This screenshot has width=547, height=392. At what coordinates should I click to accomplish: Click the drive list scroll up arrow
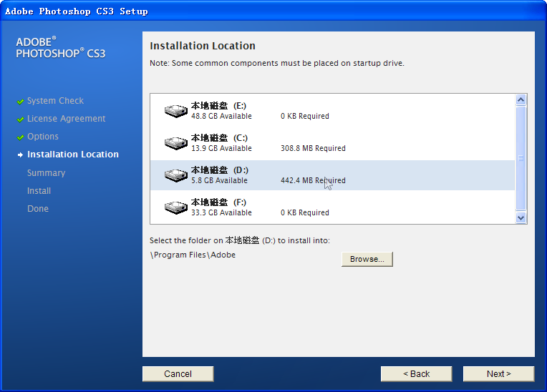pyautogui.click(x=521, y=100)
